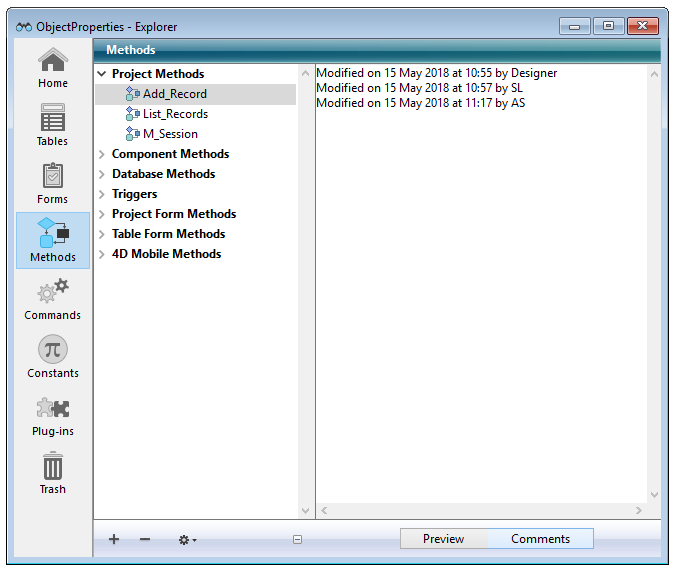676x573 pixels.
Task: Click the collapse preview area icon
Action: [297, 539]
